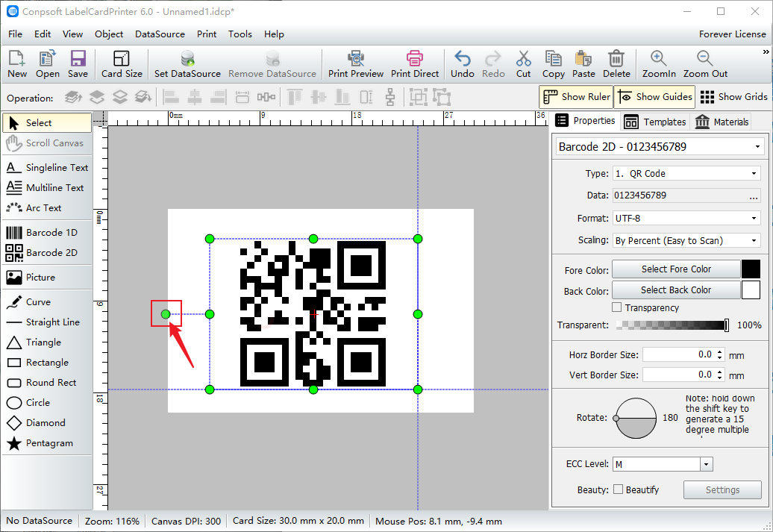Select the Picture tool
773x532 pixels.
47,277
